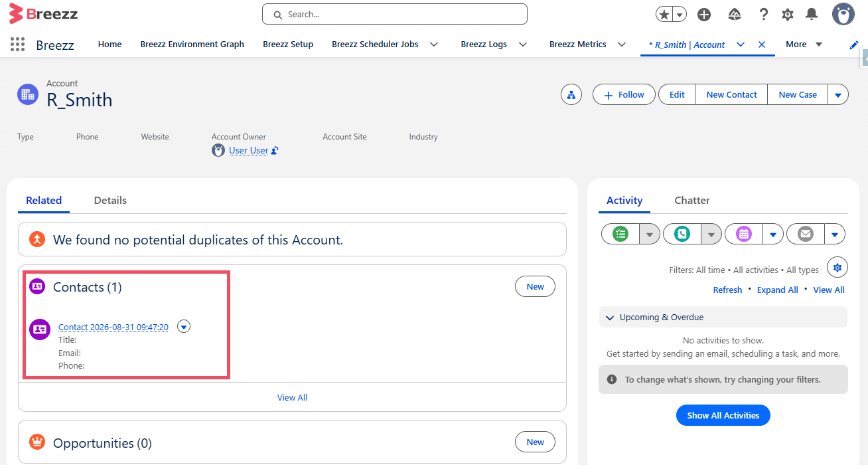Open the Help question mark icon
Image resolution: width=868 pixels, height=465 pixels.
pyautogui.click(x=764, y=15)
